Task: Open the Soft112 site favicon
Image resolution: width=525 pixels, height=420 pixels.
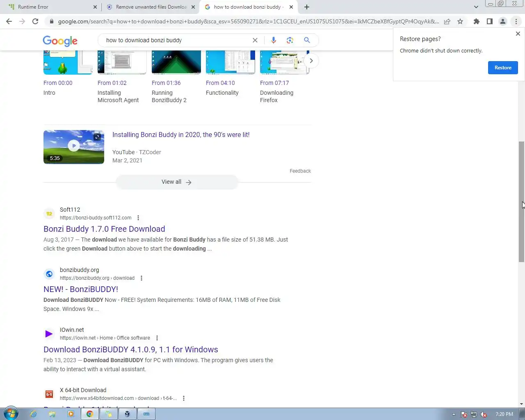Action: point(49,214)
